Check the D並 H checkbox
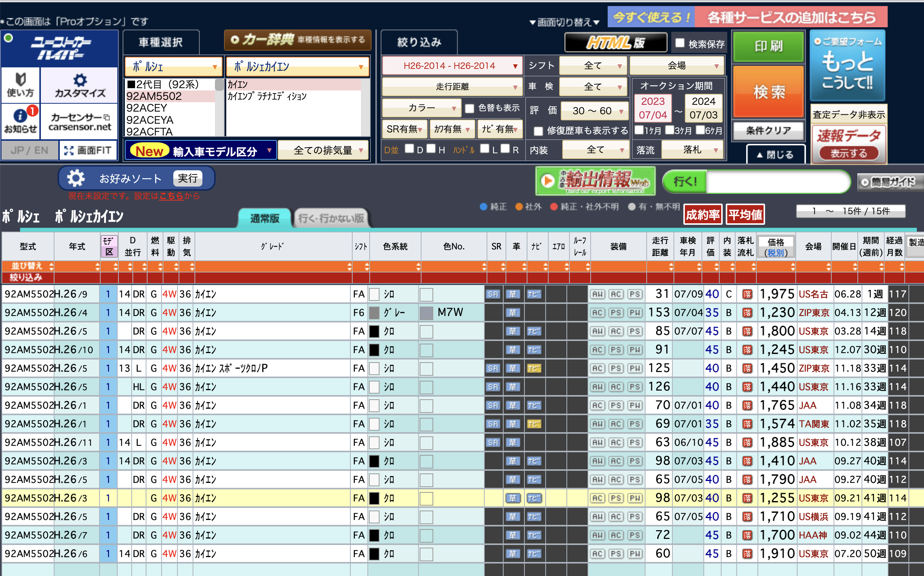The width and height of the screenshot is (924, 576). pyautogui.click(x=431, y=148)
